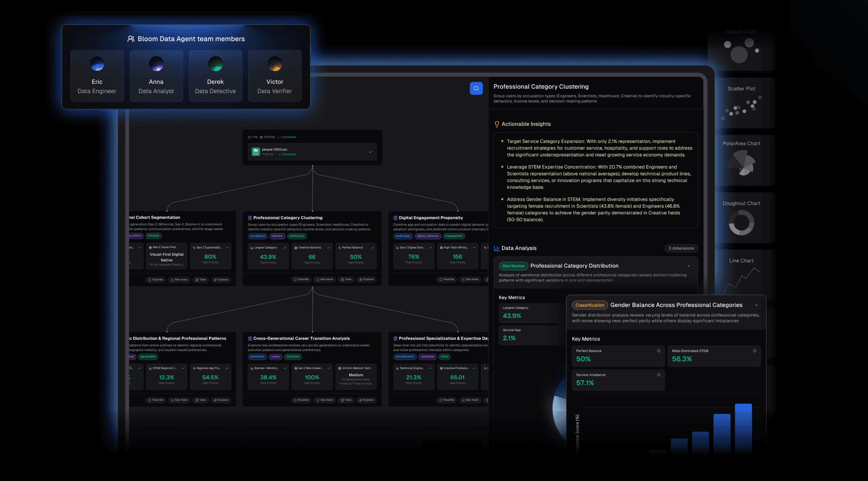Select Eric's Data Engineer avatar card
This screenshot has height=481, width=868.
point(97,76)
